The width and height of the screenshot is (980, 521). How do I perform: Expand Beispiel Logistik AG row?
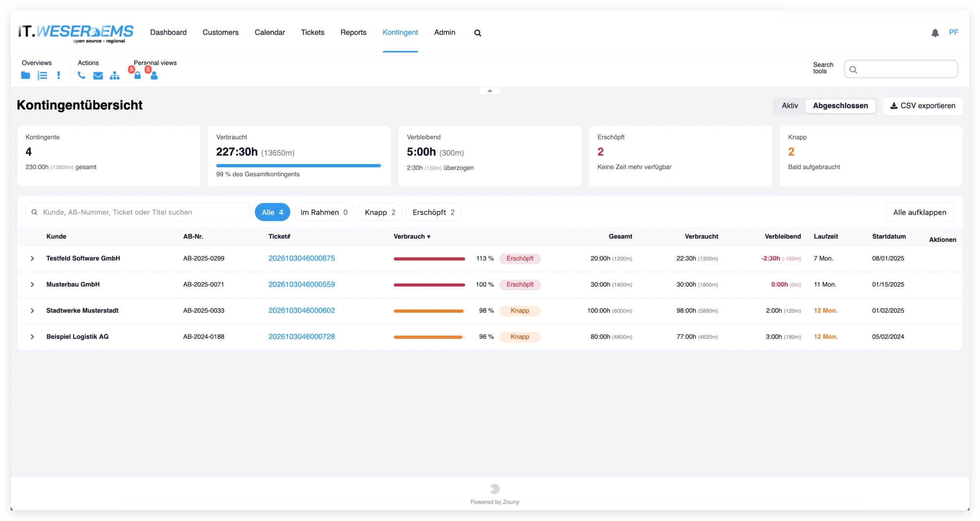click(x=32, y=337)
